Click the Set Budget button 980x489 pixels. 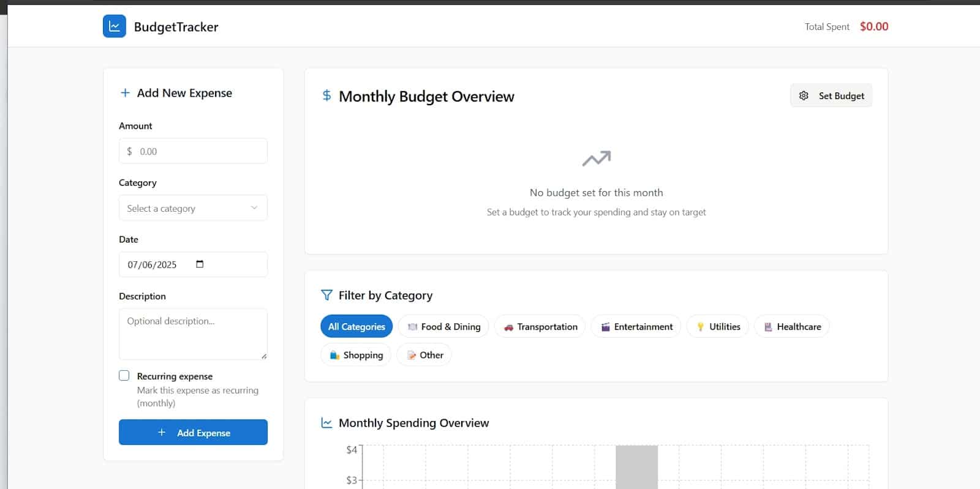pyautogui.click(x=831, y=95)
